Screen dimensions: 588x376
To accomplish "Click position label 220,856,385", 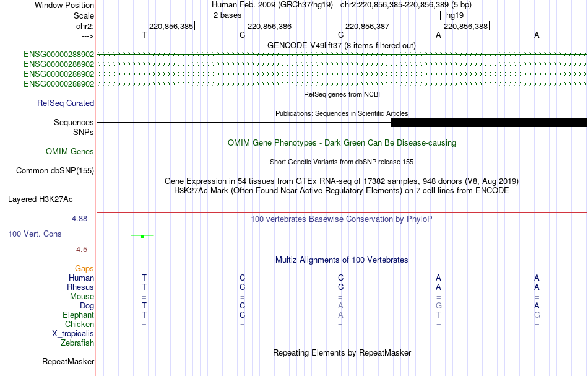I will (x=171, y=26).
